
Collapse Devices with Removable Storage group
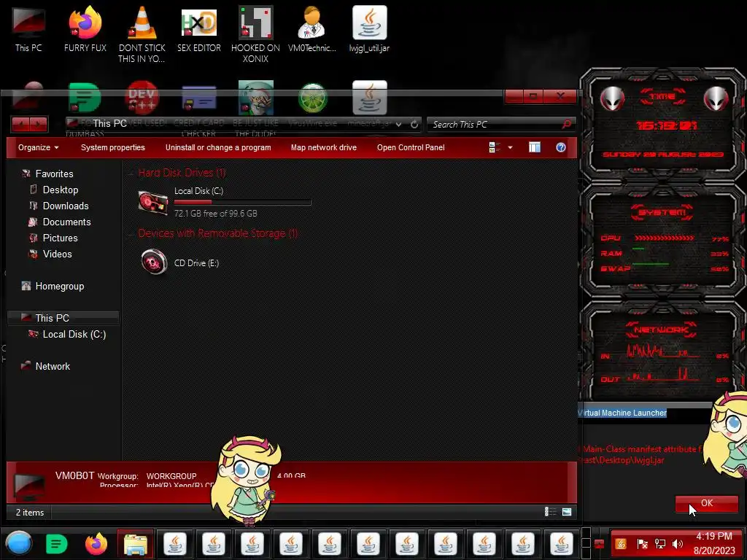click(131, 234)
